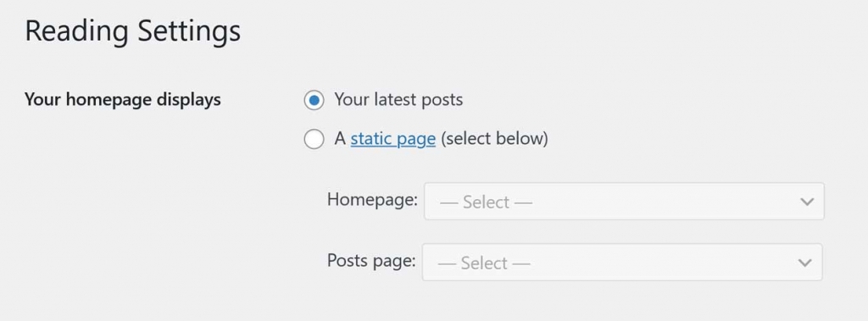Click "— Select —" placeholder in Posts page field
Viewport: 868px width, 321px height.
[484, 263]
